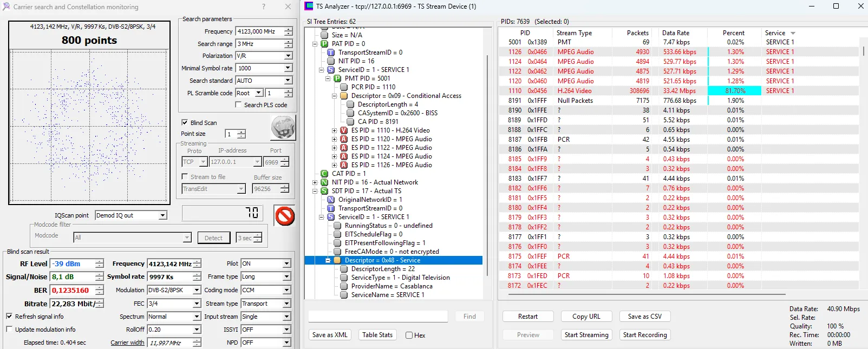Select the ServiceName = SERVICE 1 tree entry

tap(387, 295)
